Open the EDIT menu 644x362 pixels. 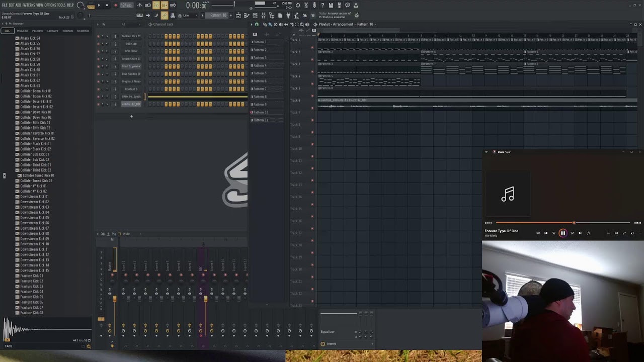pos(12,5)
